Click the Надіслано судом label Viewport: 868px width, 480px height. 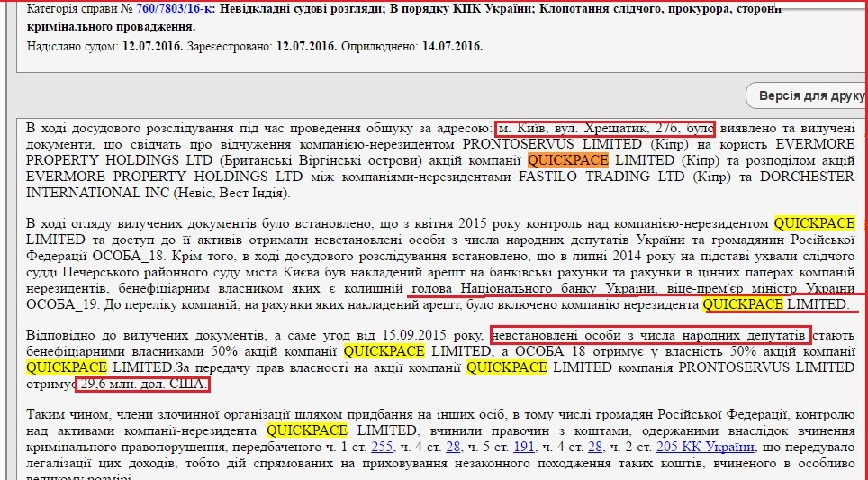[73, 47]
